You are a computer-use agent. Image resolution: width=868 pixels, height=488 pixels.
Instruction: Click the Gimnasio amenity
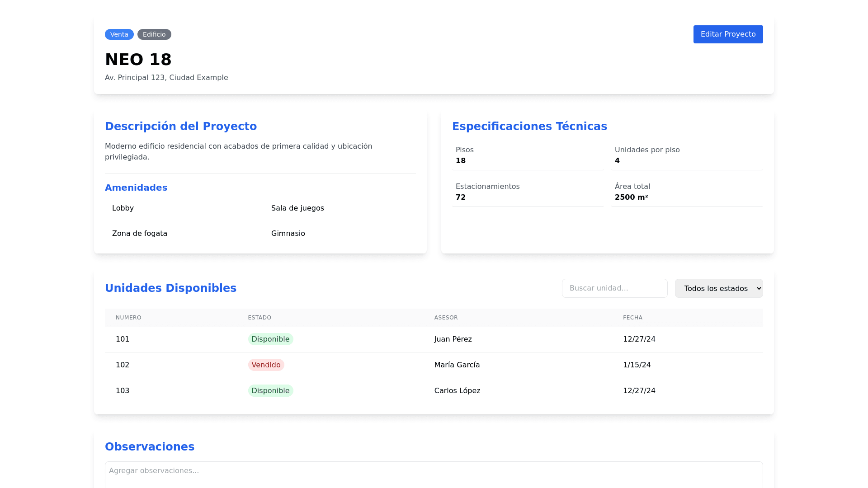[288, 234]
